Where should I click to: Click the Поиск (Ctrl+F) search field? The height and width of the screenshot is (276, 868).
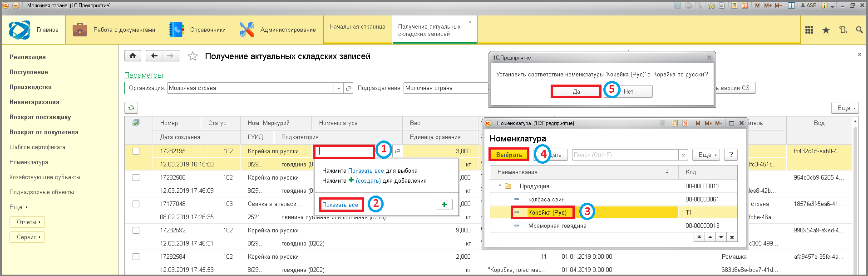(x=625, y=155)
